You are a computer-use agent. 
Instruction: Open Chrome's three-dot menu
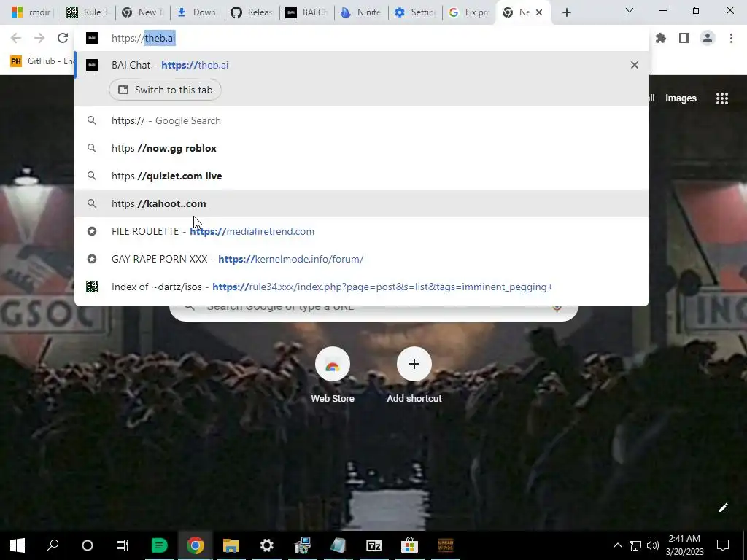click(x=731, y=38)
